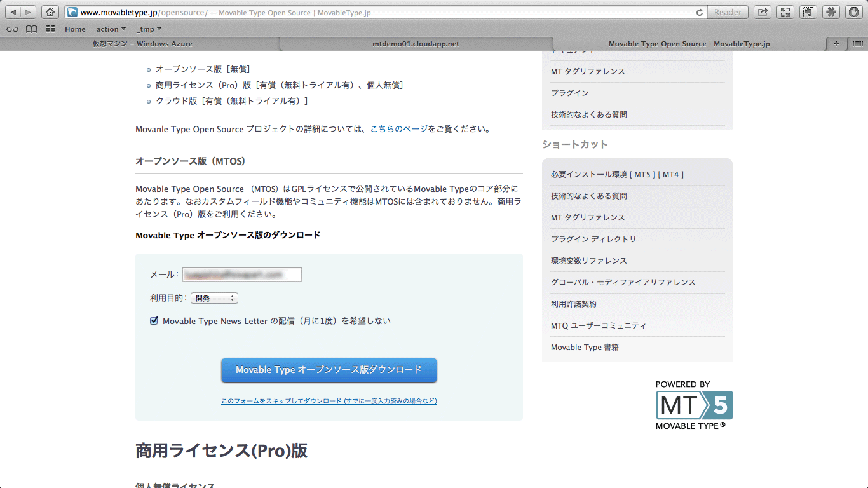Click the ショートカット sidebar heading
The height and width of the screenshot is (488, 868).
click(x=575, y=144)
